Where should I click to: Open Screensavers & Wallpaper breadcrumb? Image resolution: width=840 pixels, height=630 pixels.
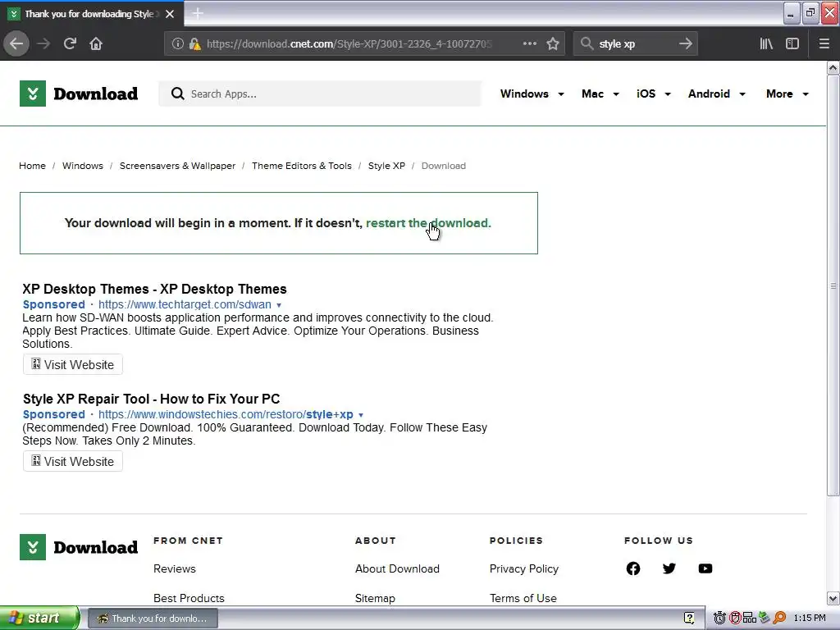pos(177,166)
